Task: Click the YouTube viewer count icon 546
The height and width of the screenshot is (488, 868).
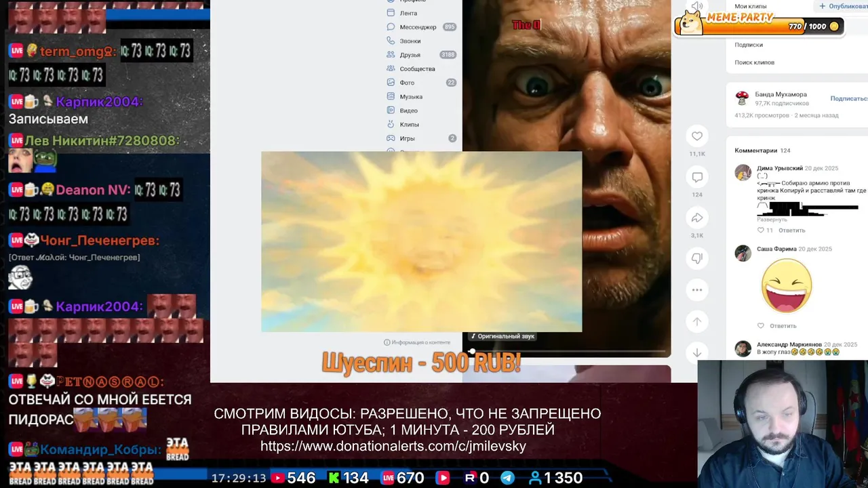Action: (277, 478)
